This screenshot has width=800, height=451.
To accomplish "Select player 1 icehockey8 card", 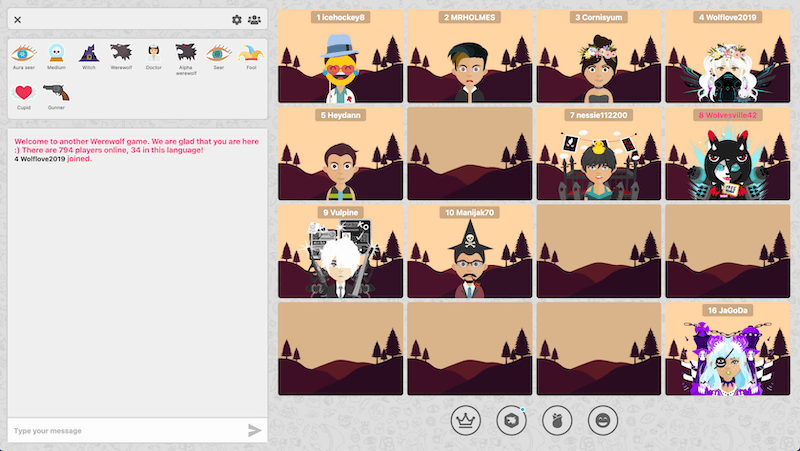I will 341,56.
